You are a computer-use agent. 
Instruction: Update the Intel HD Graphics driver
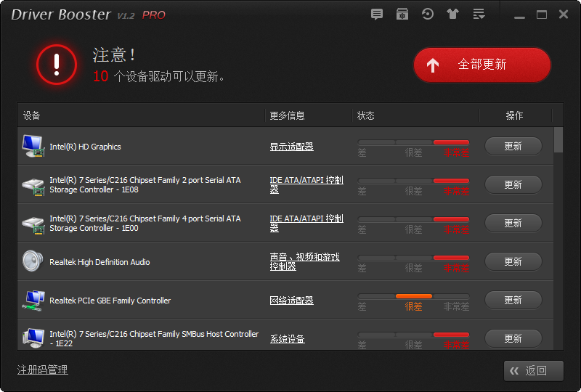[x=513, y=146]
